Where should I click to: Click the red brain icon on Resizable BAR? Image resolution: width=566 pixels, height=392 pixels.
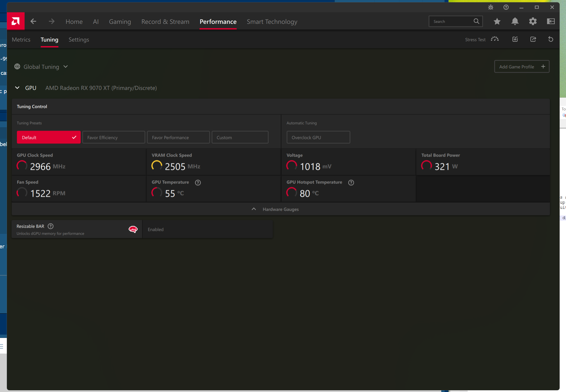pyautogui.click(x=133, y=229)
